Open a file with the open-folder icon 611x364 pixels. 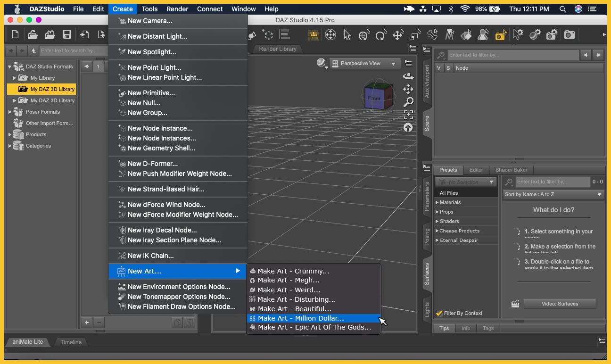coord(33,34)
